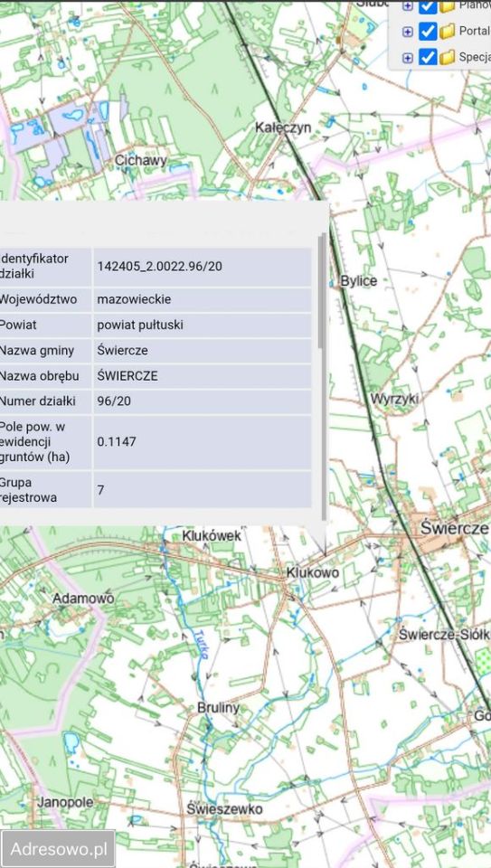The image size is (491, 868).
Task: Uncheck the Portal layer checkbox
Action: click(428, 31)
